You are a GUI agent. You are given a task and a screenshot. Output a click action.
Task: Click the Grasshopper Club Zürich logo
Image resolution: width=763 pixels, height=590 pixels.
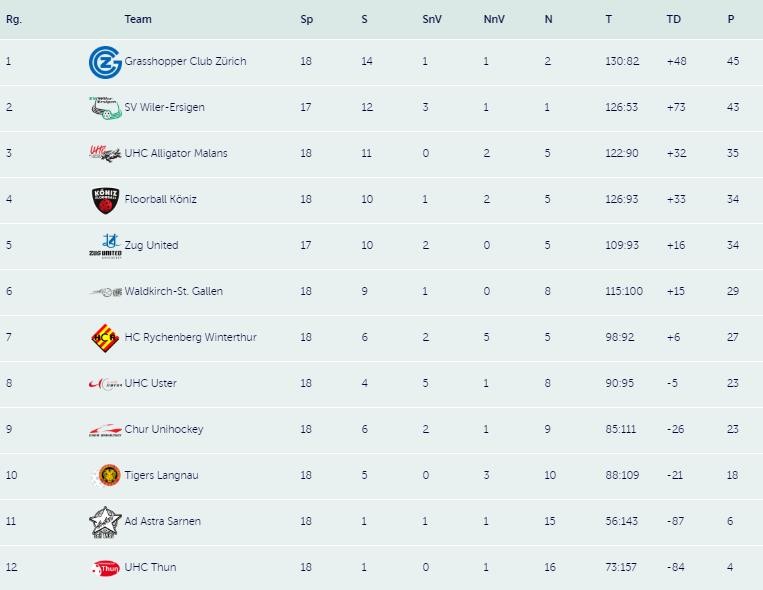[104, 62]
